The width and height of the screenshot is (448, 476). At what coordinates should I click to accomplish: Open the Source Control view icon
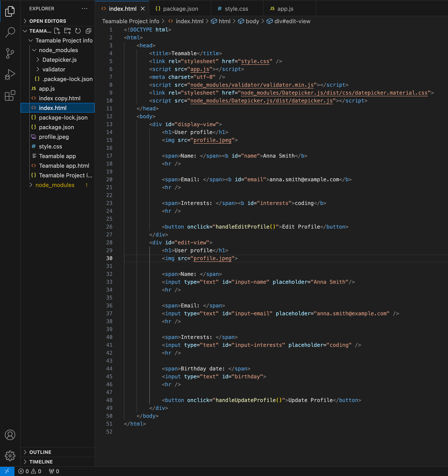[10, 53]
